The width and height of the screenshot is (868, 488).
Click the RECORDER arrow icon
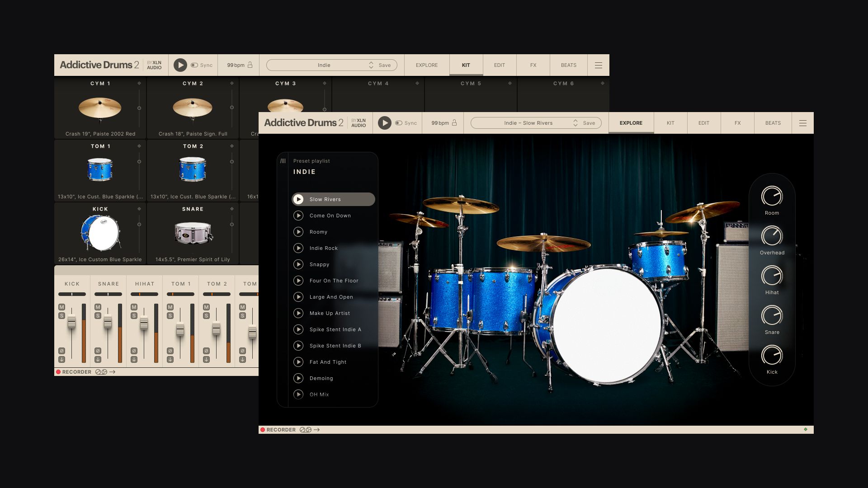pyautogui.click(x=317, y=430)
